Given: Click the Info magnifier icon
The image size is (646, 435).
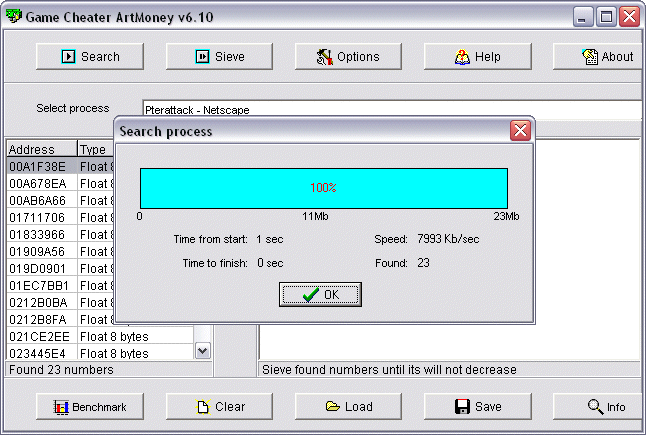Looking at the screenshot, I should coord(594,407).
